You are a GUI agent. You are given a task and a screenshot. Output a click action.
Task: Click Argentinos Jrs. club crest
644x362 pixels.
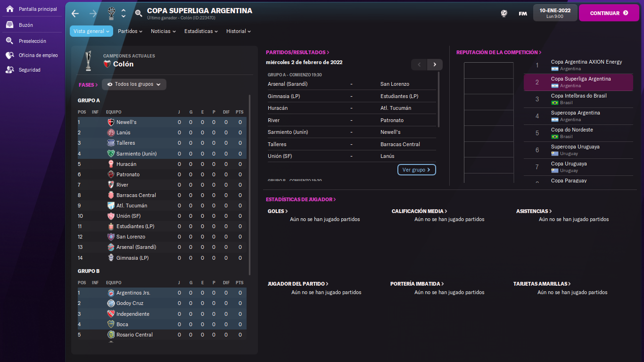(x=111, y=293)
